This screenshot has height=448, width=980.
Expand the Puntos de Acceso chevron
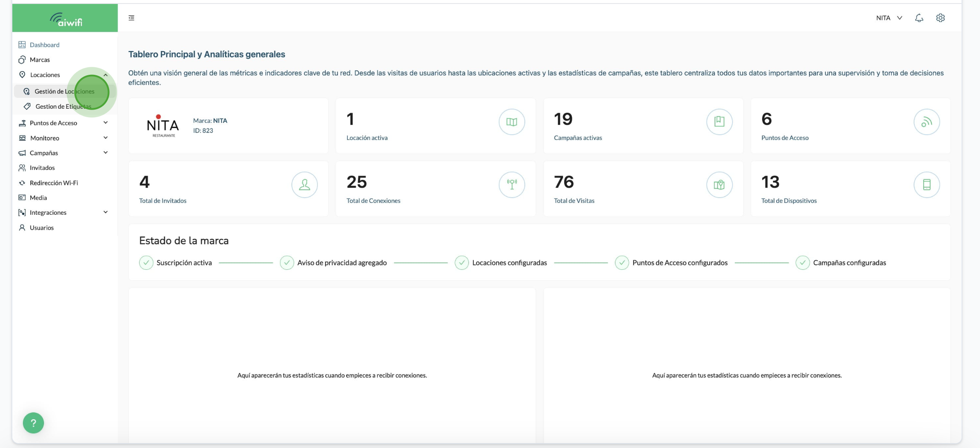[x=106, y=123]
